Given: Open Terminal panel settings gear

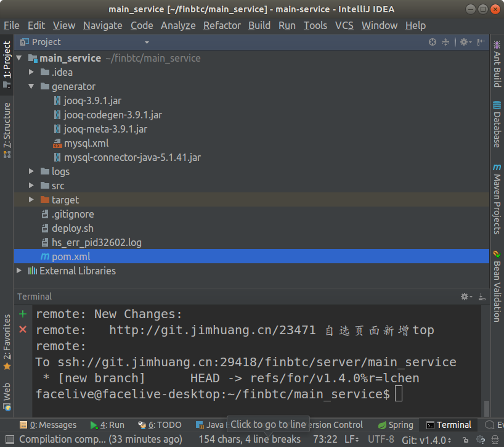Looking at the screenshot, I should click(466, 297).
